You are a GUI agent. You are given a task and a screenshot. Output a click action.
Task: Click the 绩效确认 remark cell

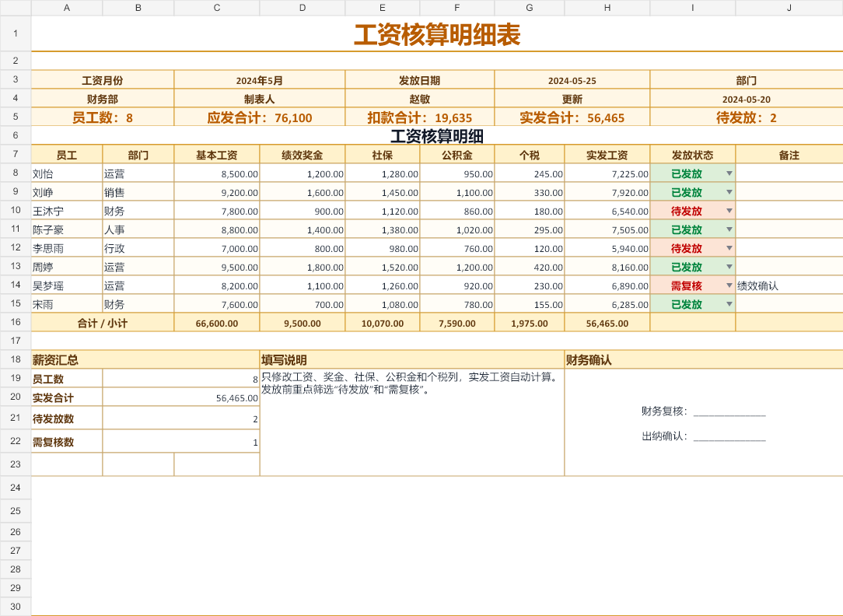pyautogui.click(x=789, y=285)
